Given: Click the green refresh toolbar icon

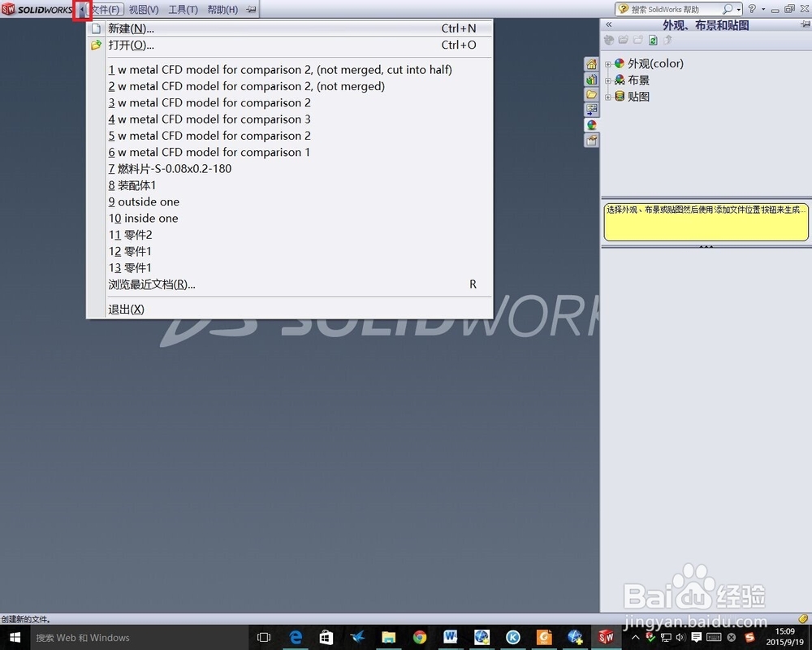Looking at the screenshot, I should coord(653,40).
